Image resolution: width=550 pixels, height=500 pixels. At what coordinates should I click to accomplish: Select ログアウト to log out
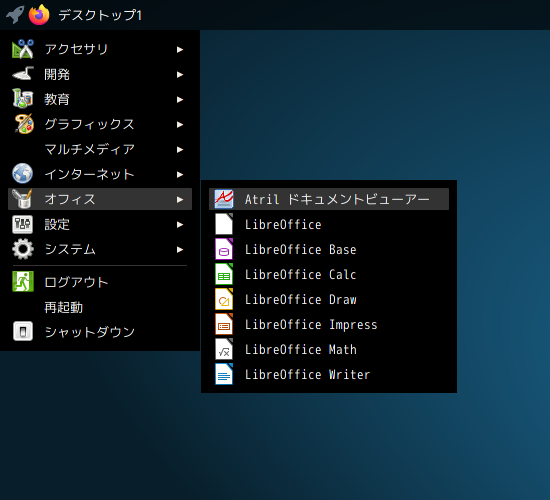tap(100, 282)
